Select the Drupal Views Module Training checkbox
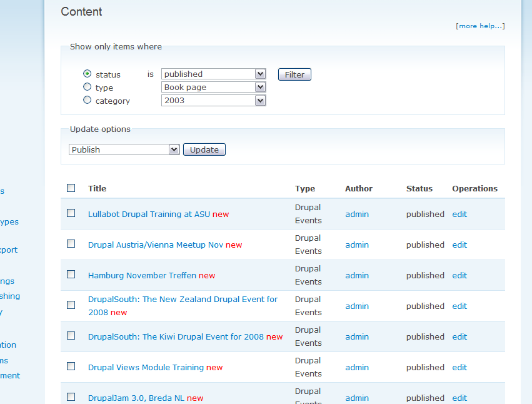The image size is (532, 404). (71, 366)
